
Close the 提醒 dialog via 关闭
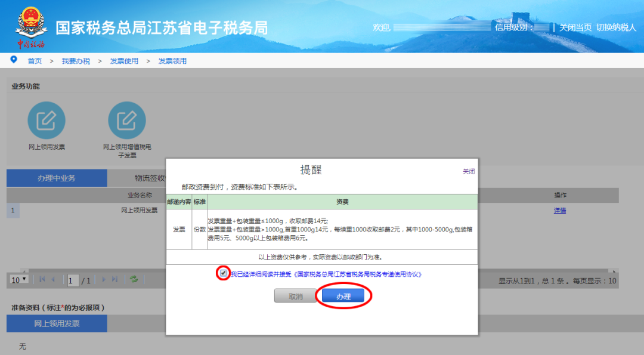(469, 171)
